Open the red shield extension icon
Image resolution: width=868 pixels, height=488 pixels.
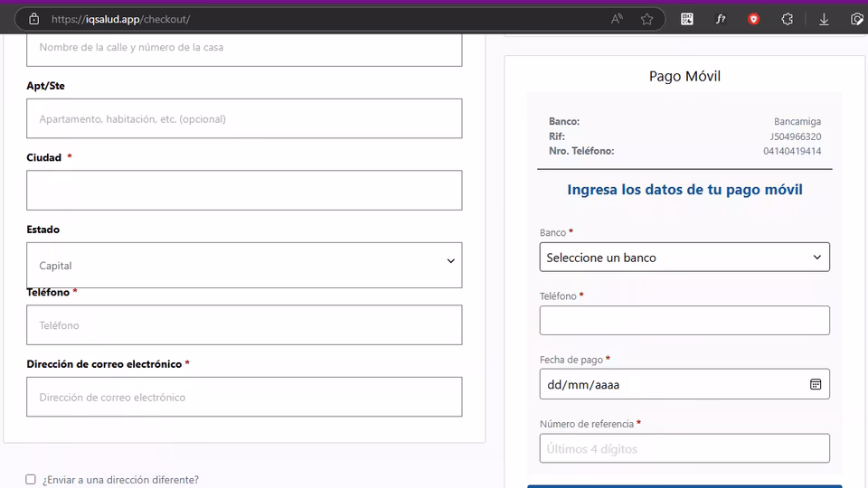click(753, 19)
